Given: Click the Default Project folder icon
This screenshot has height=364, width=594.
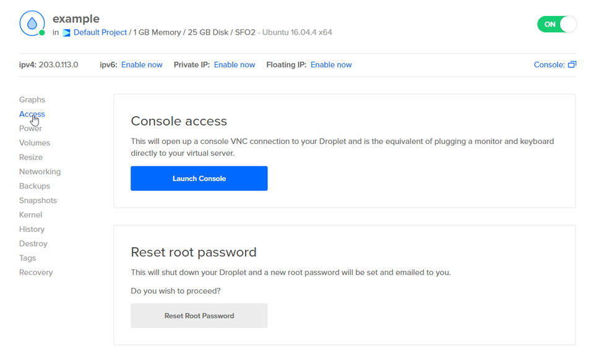Looking at the screenshot, I should click(66, 33).
